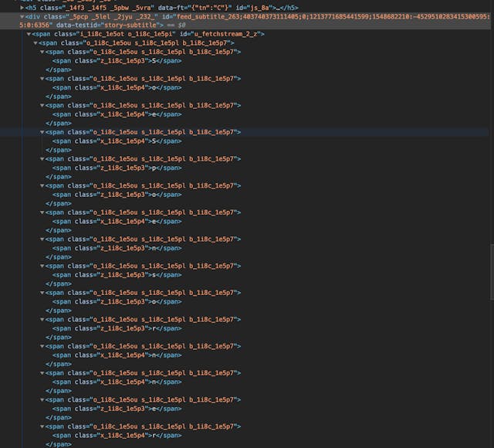
Task: Collapse span wrapping z_1i8c_1e5p3 letter 'e'
Action: (42, 400)
